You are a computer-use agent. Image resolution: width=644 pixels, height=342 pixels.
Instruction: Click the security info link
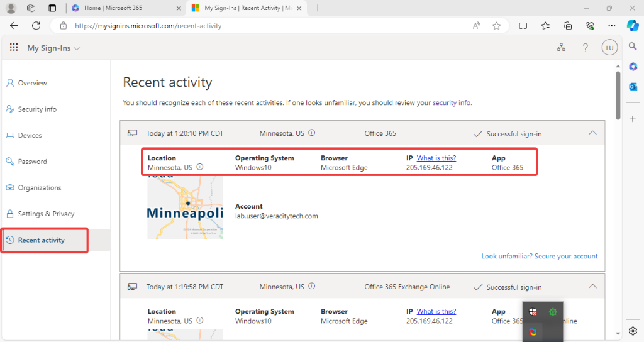click(452, 102)
